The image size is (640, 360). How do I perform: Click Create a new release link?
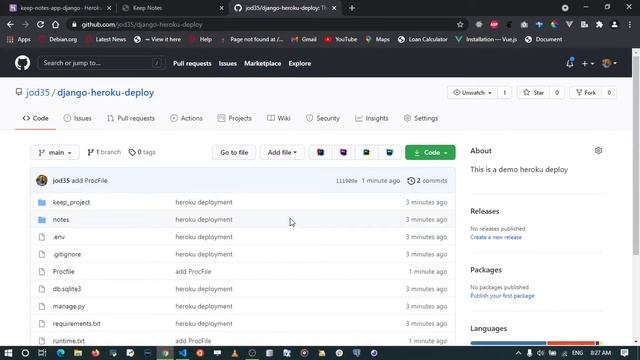click(496, 237)
